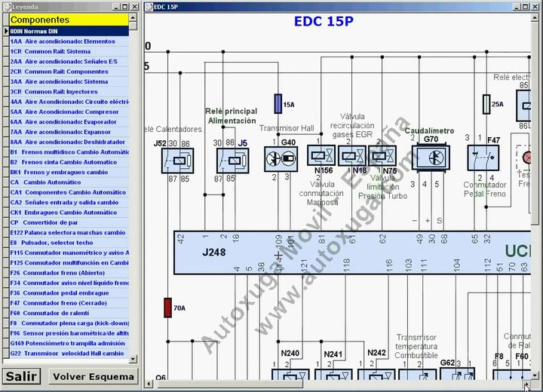The width and height of the screenshot is (543, 392).
Task: Select F115 Conmutador manométrico row
Action: (x=69, y=252)
